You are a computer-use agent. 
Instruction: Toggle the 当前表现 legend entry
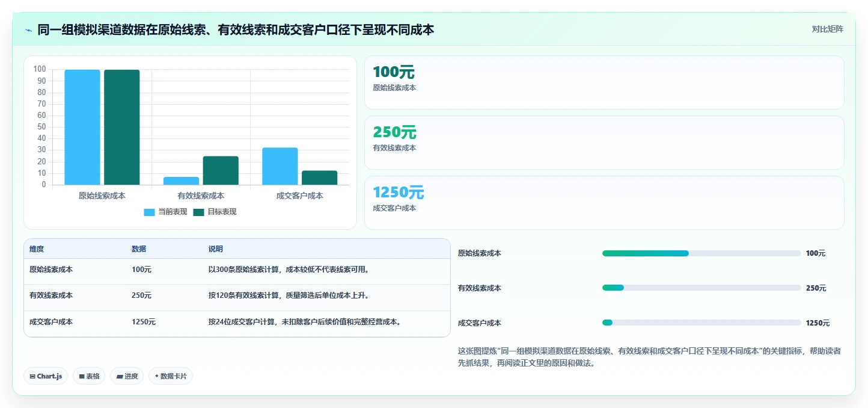click(x=165, y=212)
